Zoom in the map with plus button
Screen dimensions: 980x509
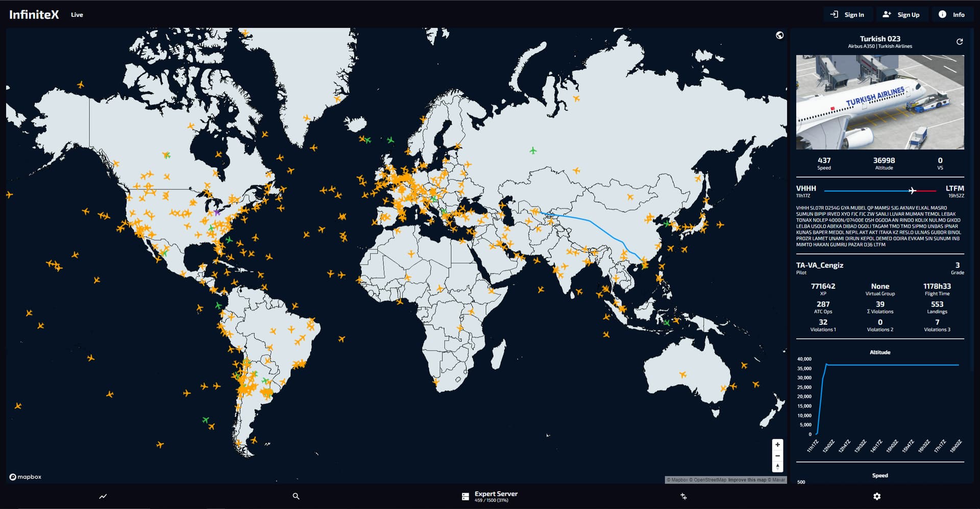pos(777,445)
